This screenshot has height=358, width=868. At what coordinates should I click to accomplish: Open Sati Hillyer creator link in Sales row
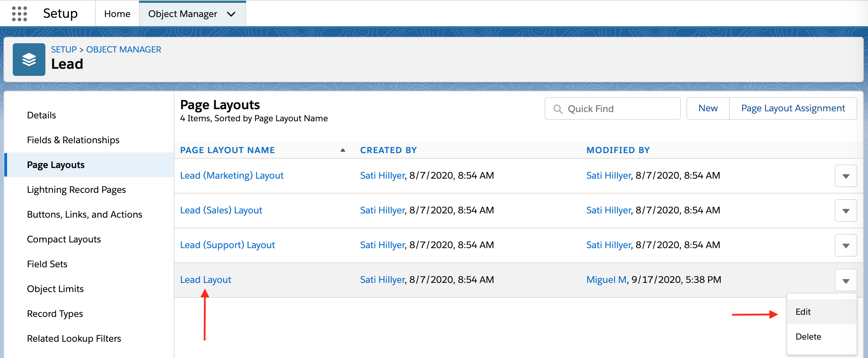[x=383, y=210]
